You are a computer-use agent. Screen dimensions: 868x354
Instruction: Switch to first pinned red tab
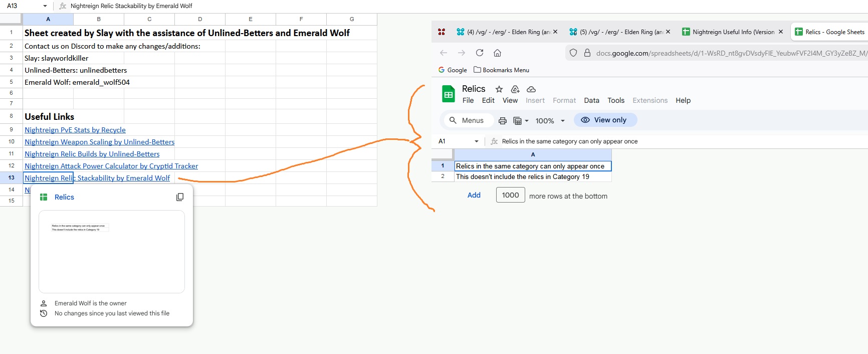pos(442,32)
